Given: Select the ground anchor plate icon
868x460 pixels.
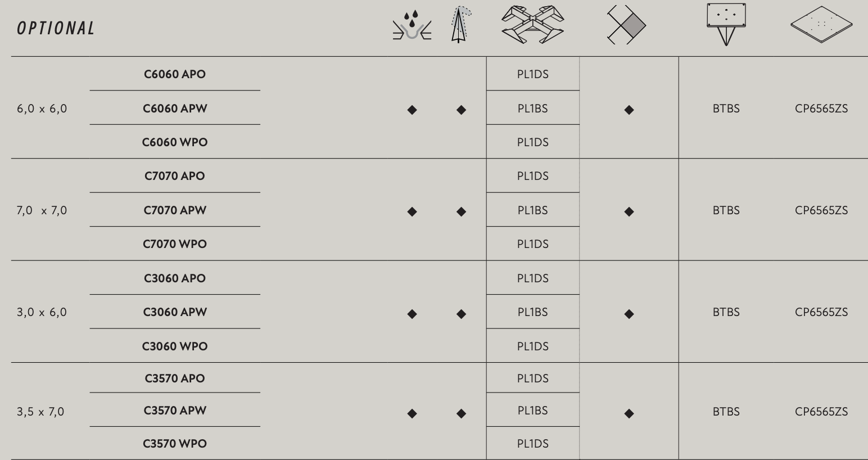Looking at the screenshot, I should (x=726, y=24).
